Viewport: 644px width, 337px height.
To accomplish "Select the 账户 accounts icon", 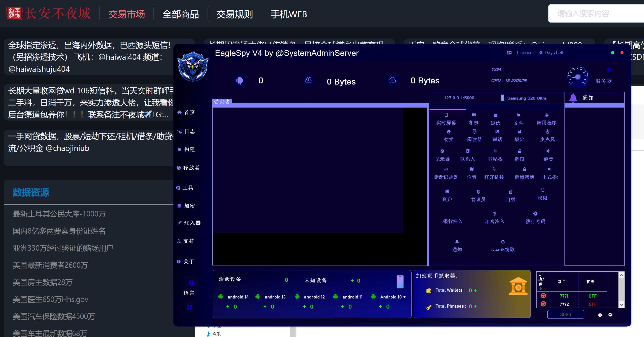I will click(447, 191).
